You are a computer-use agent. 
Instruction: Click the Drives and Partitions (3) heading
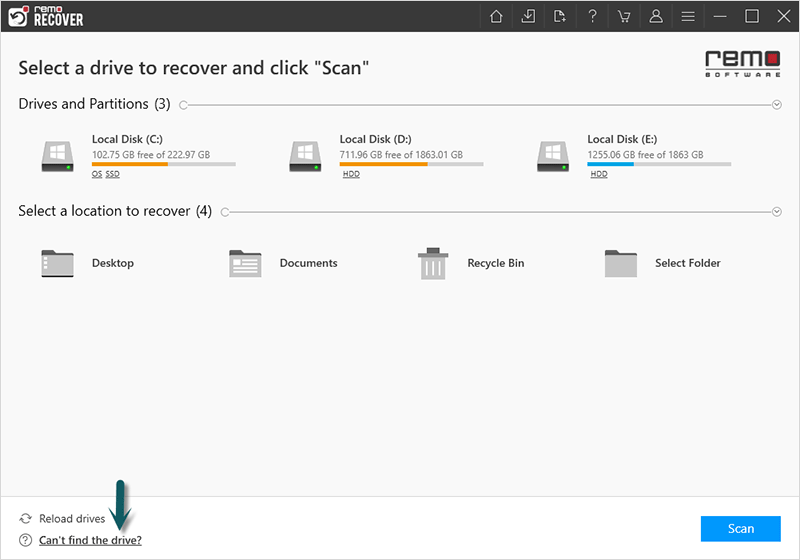(x=94, y=104)
